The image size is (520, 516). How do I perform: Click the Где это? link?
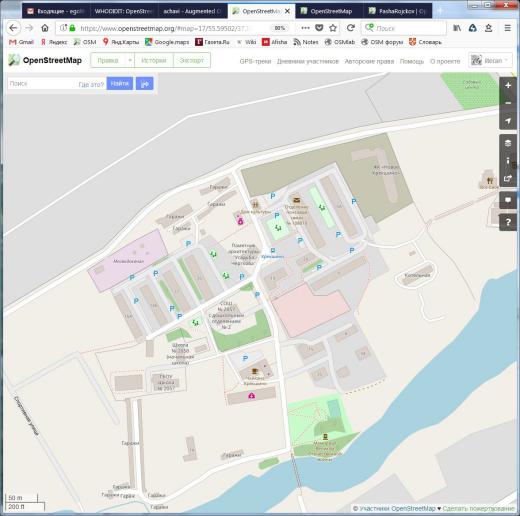coord(91,84)
